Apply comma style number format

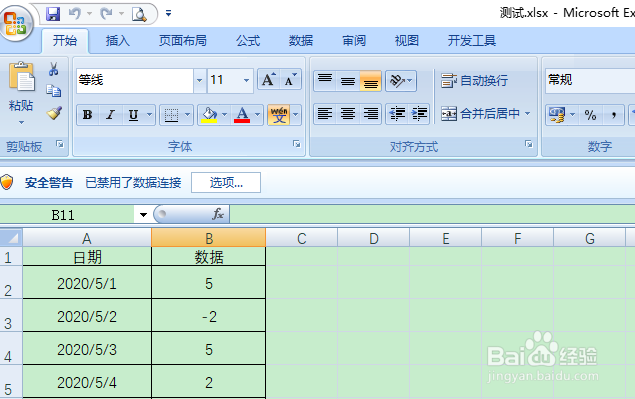614,115
